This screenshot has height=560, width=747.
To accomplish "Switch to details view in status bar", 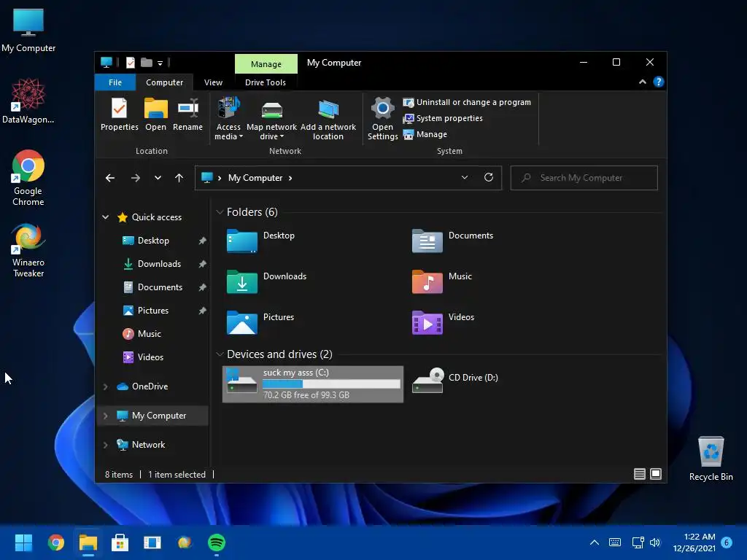I will coord(639,474).
